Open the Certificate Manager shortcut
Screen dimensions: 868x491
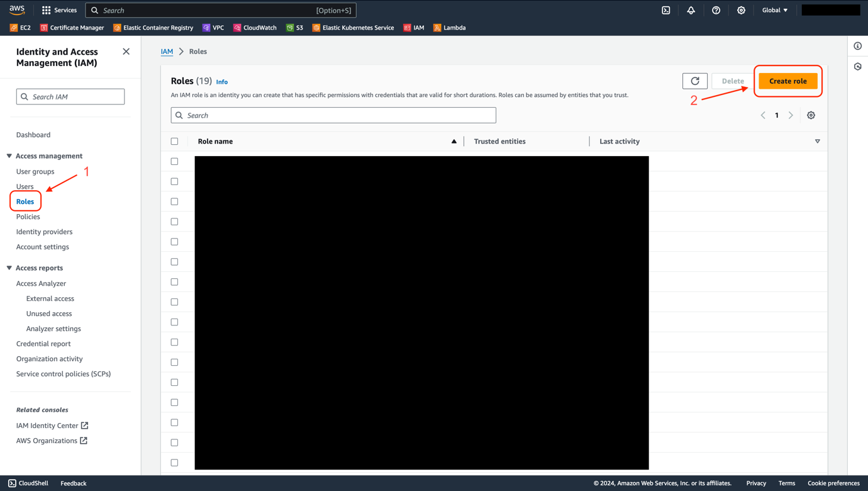[72, 28]
